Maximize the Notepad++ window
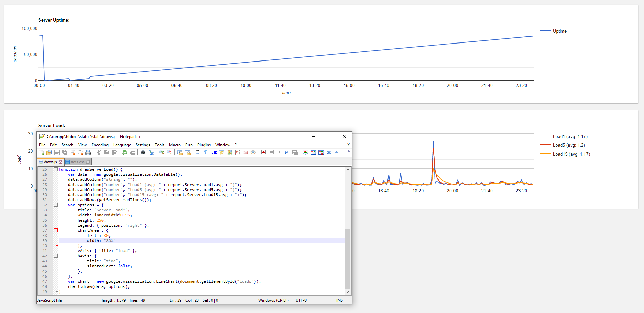The width and height of the screenshot is (644, 313). click(329, 136)
